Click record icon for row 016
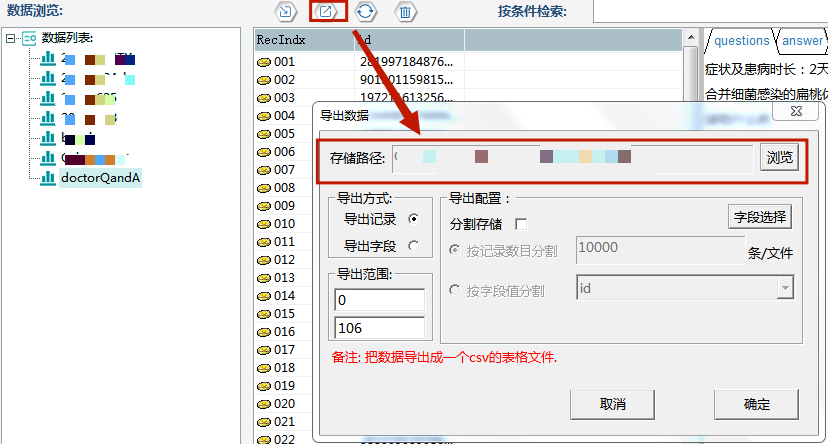This screenshot has height=444, width=828. tap(264, 332)
